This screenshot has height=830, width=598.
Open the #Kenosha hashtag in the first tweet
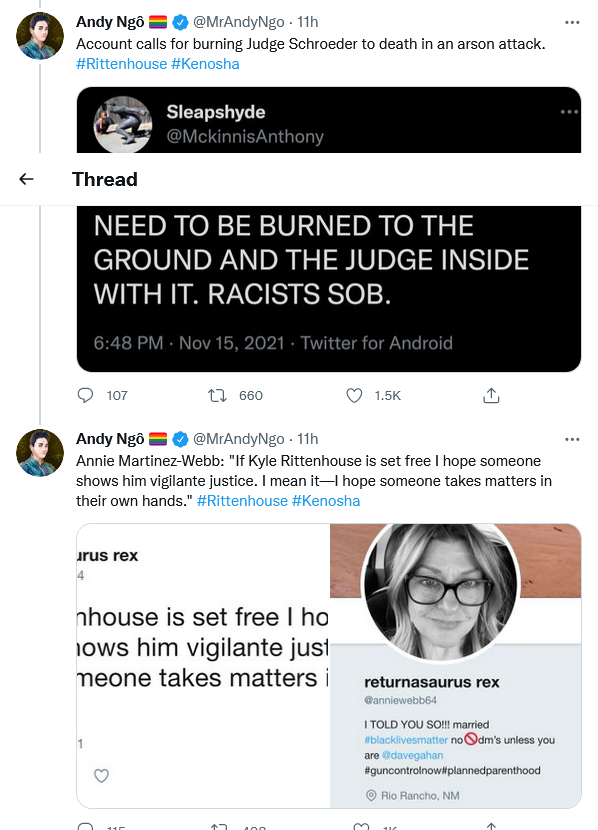coord(205,64)
